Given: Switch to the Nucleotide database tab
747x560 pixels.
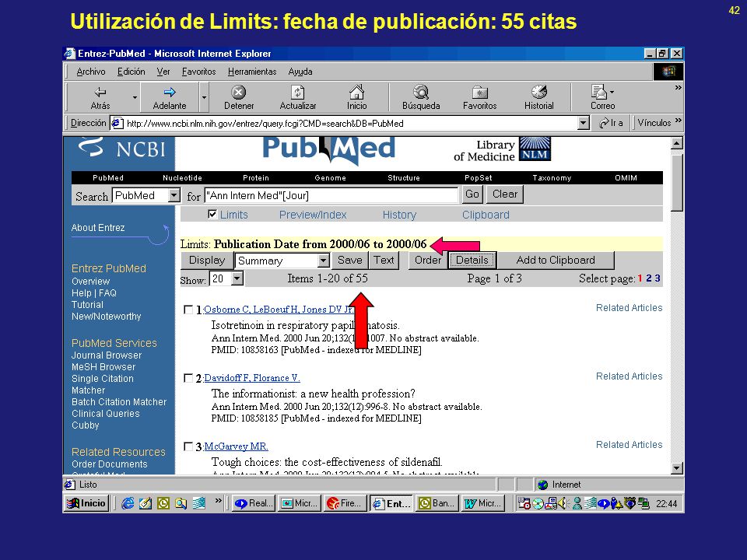Looking at the screenshot, I should (182, 177).
